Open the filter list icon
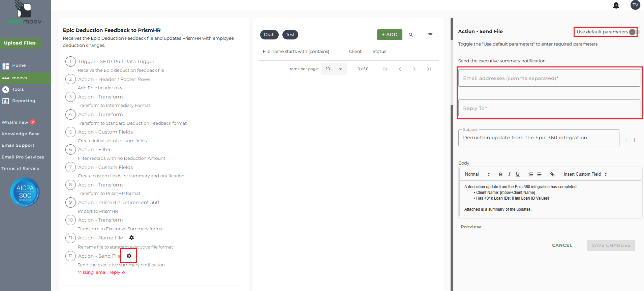The width and height of the screenshot is (644, 291). click(x=430, y=35)
